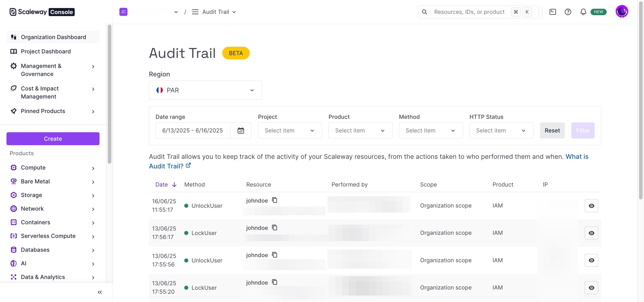
Task: Click the Resource column header
Action: pyautogui.click(x=258, y=185)
